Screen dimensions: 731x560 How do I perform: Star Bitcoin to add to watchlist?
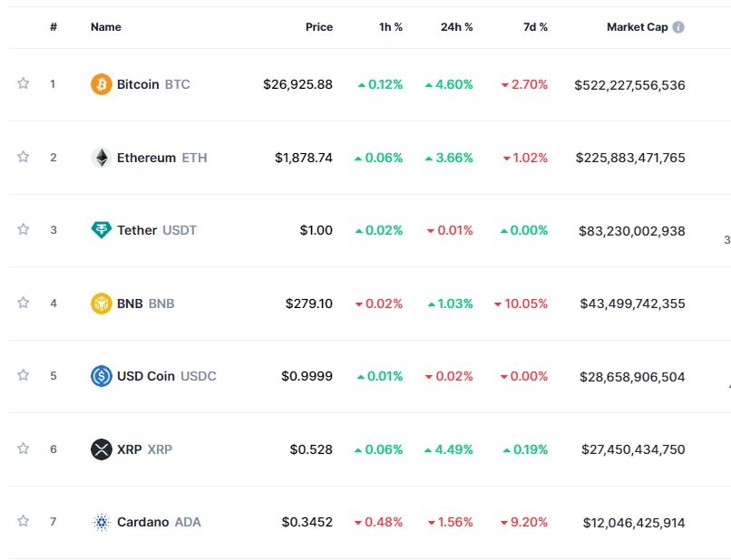pos(24,83)
